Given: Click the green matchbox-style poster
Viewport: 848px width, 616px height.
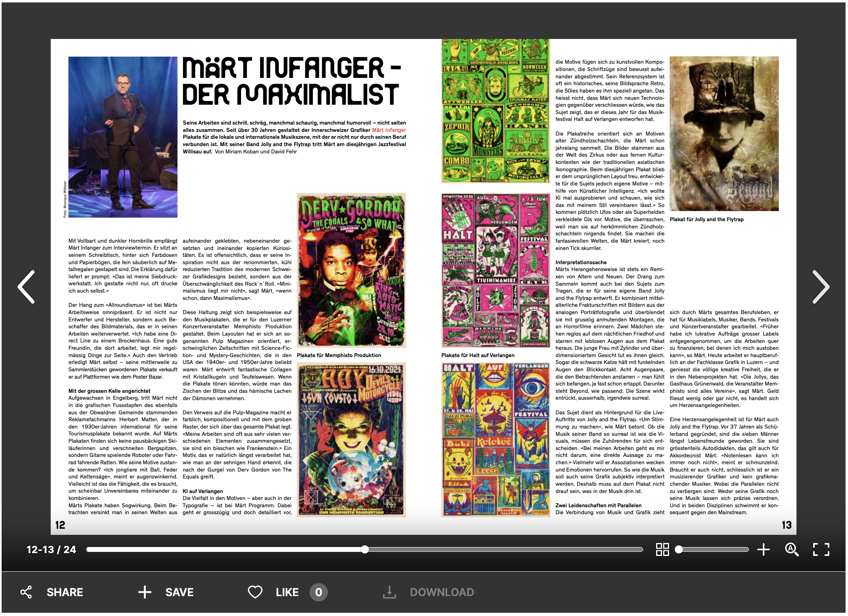Looking at the screenshot, I should point(495,111).
